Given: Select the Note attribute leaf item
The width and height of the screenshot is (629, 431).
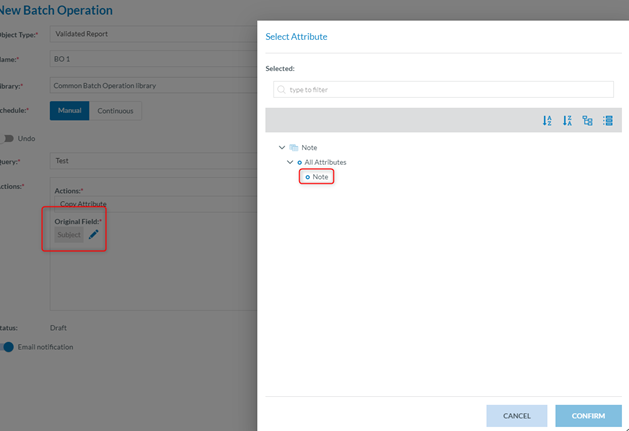Looking at the screenshot, I should [x=319, y=177].
